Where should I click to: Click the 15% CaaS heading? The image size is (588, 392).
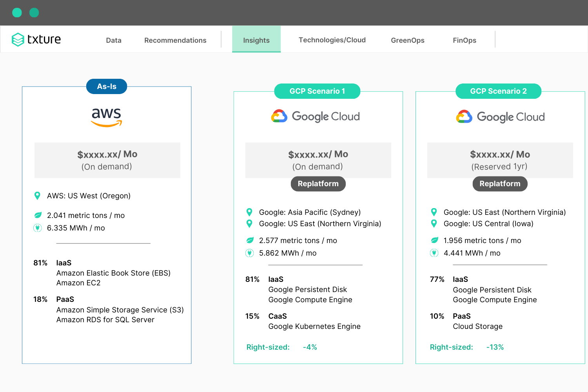[x=266, y=316]
